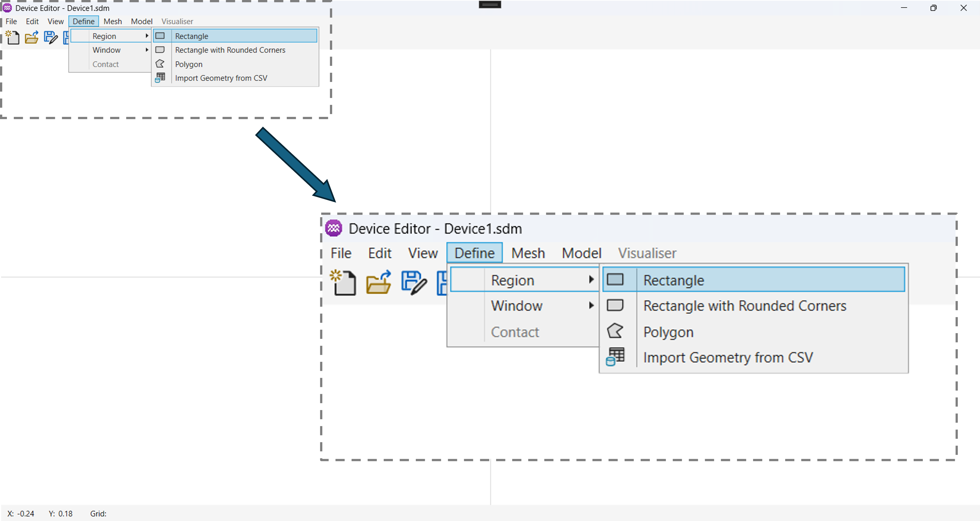Open the Edit menu in the unmagnified menu bar
The image size is (980, 521).
[x=32, y=21]
